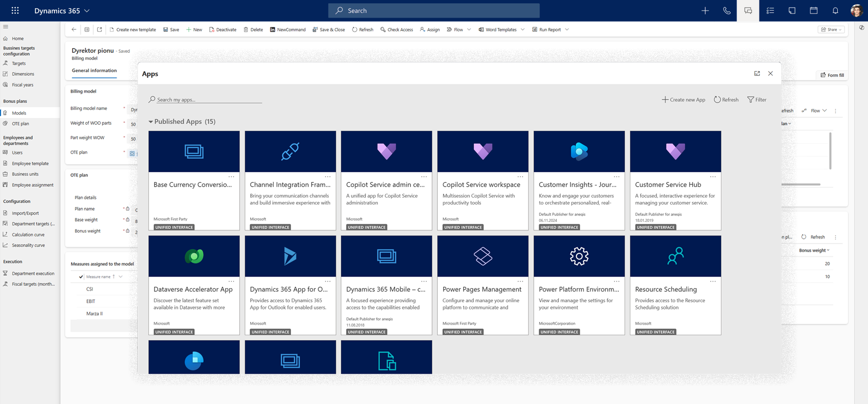
Task: Click Delete in the command bar
Action: tap(253, 30)
